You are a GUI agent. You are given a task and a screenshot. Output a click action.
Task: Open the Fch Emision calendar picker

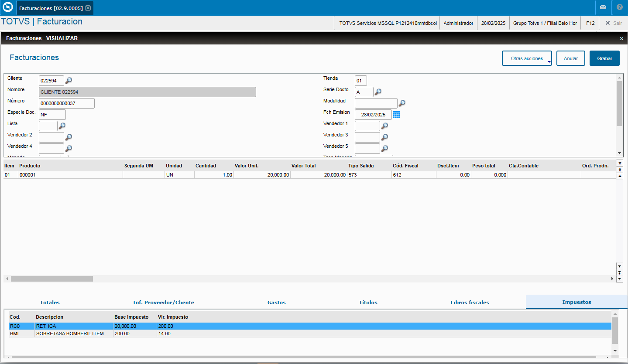[396, 115]
